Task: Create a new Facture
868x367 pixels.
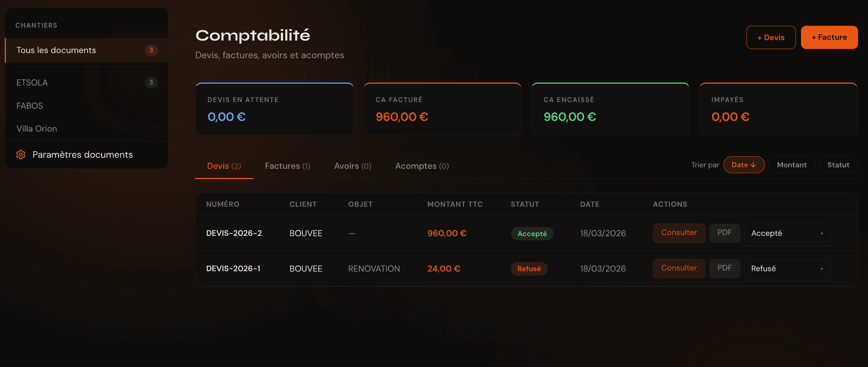Action: coord(829,38)
